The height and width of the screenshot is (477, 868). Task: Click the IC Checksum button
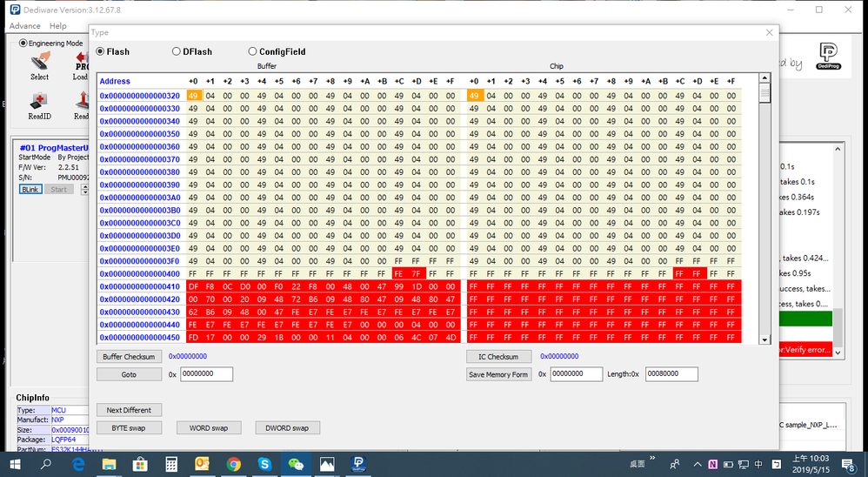pyautogui.click(x=498, y=357)
